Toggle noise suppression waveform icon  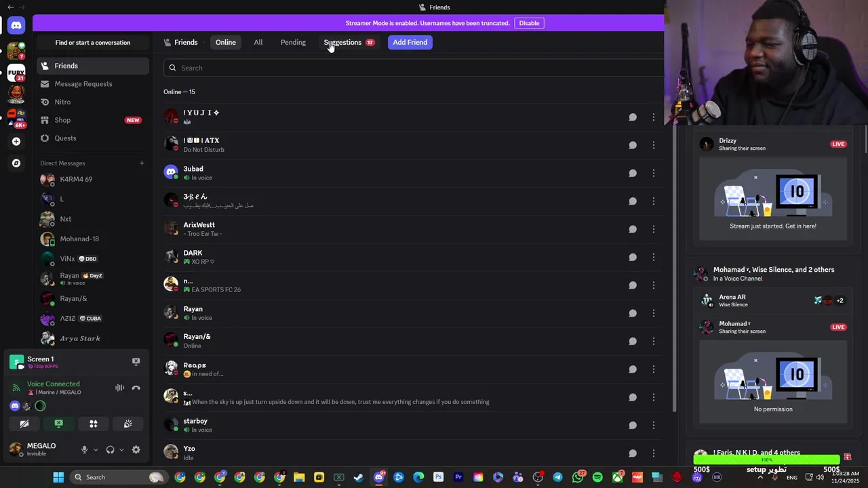pyautogui.click(x=119, y=388)
